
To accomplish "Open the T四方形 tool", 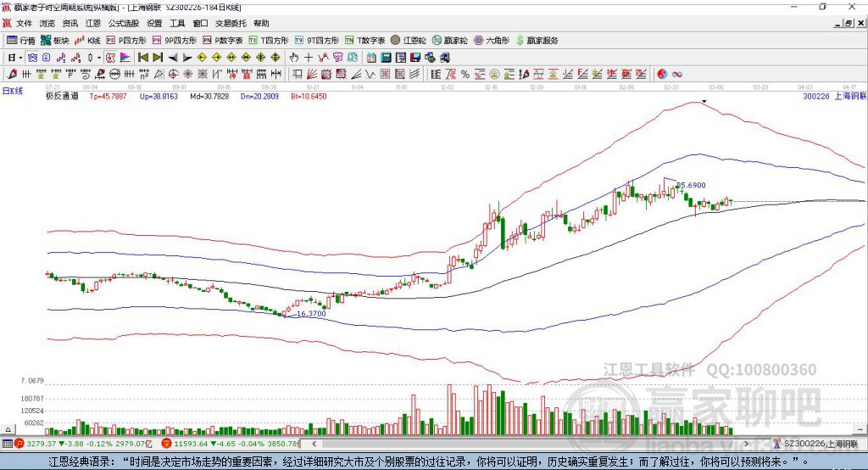I will tap(269, 41).
